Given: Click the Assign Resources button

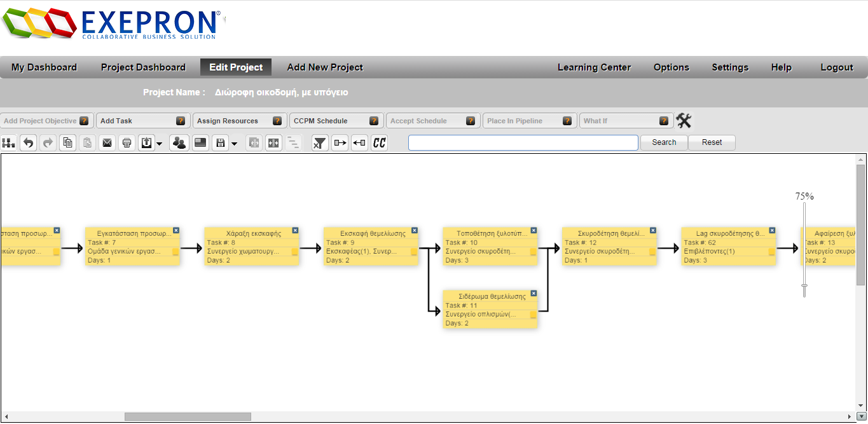Looking at the screenshot, I should 240,121.
